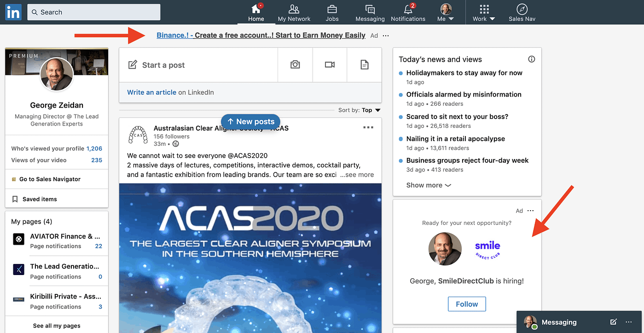Open Saved items bookmark
Screen dimensions: 644x333
point(35,199)
